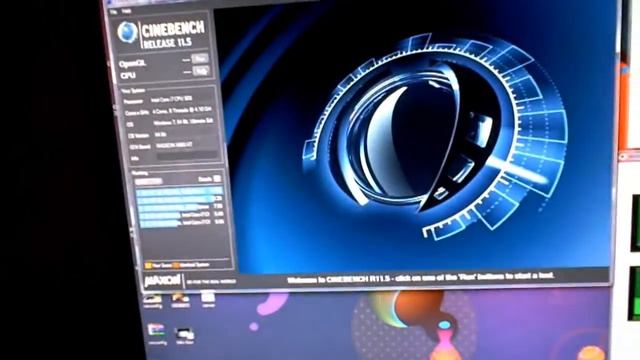The image size is (640, 360).
Task: Run the CPU benchmark
Action: [x=201, y=71]
